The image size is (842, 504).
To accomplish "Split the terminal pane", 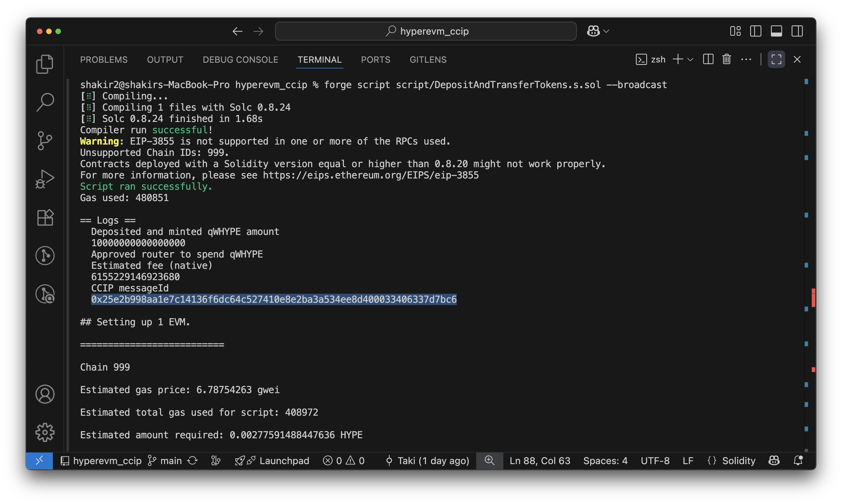I will (x=708, y=59).
